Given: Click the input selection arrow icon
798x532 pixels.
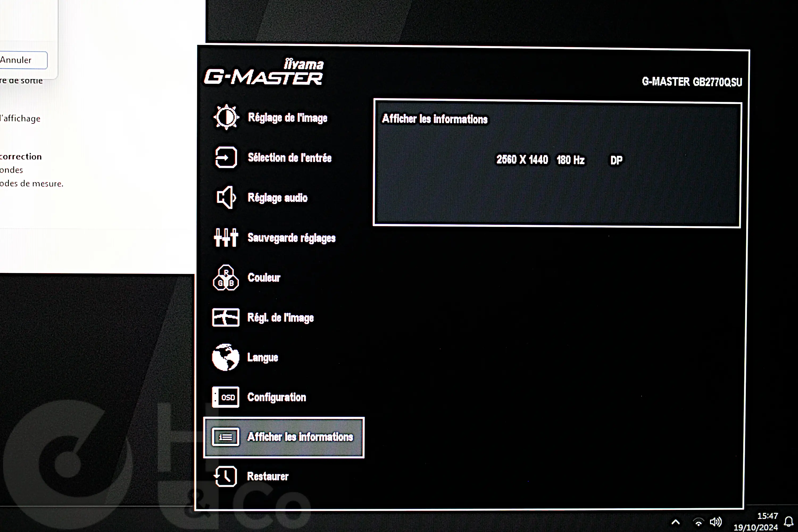Looking at the screenshot, I should click(226, 157).
